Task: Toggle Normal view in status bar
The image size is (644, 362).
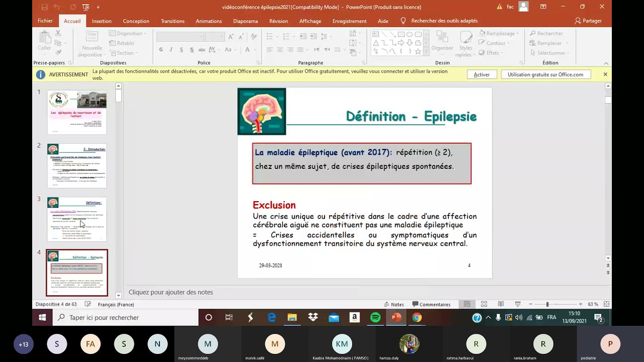Action: [467, 304]
